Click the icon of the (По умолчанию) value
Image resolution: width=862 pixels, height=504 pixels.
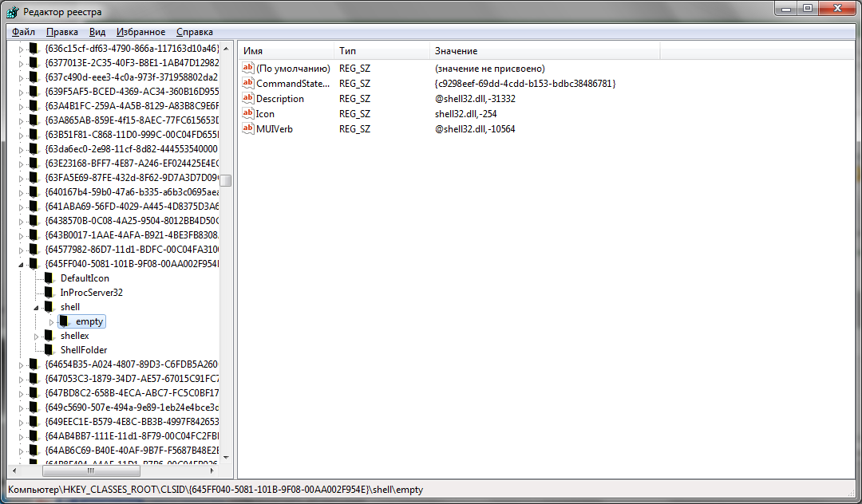tap(248, 68)
